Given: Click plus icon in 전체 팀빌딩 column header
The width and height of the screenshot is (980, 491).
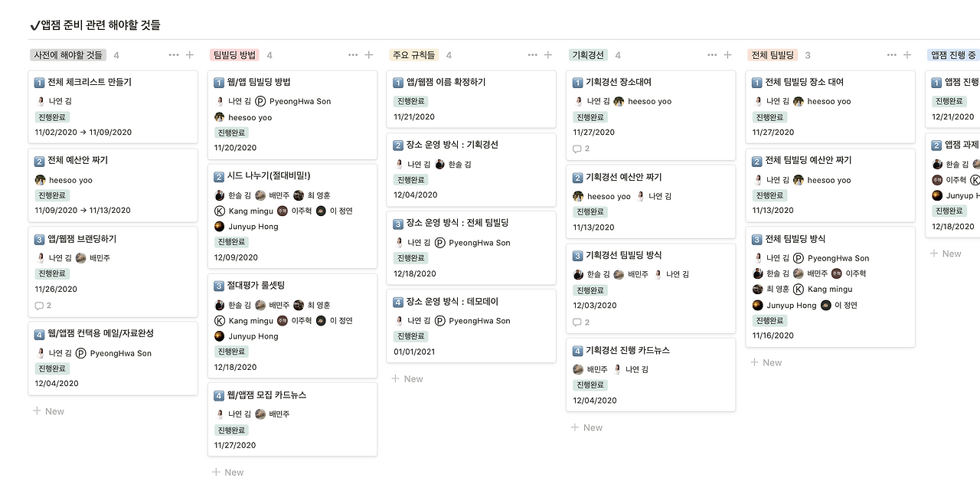Looking at the screenshot, I should (907, 55).
